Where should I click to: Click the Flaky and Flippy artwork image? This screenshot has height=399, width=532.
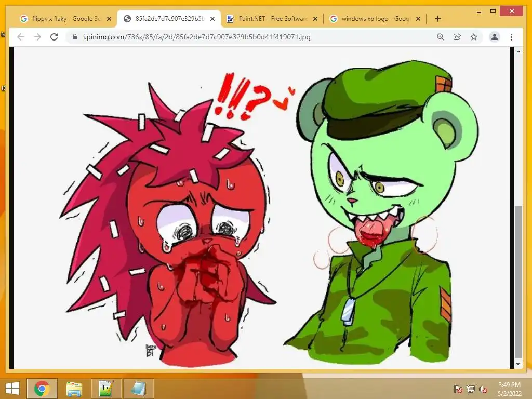(x=262, y=208)
